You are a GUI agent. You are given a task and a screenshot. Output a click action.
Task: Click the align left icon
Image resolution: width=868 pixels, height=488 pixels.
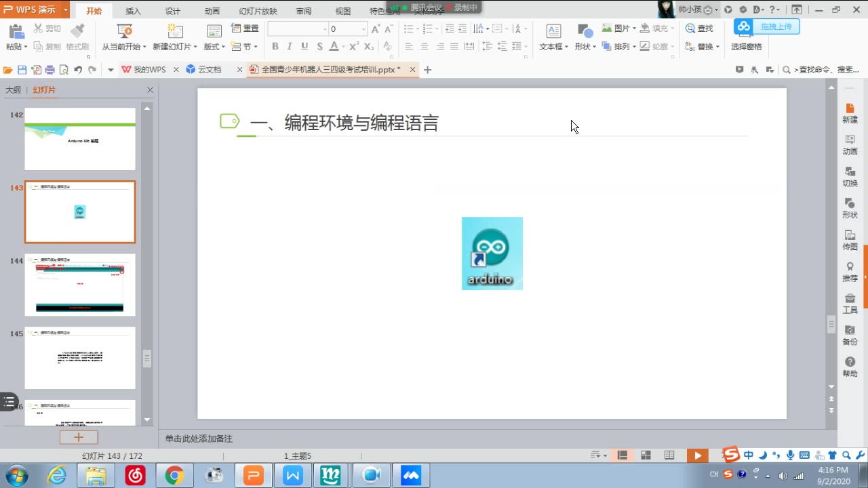(x=409, y=47)
